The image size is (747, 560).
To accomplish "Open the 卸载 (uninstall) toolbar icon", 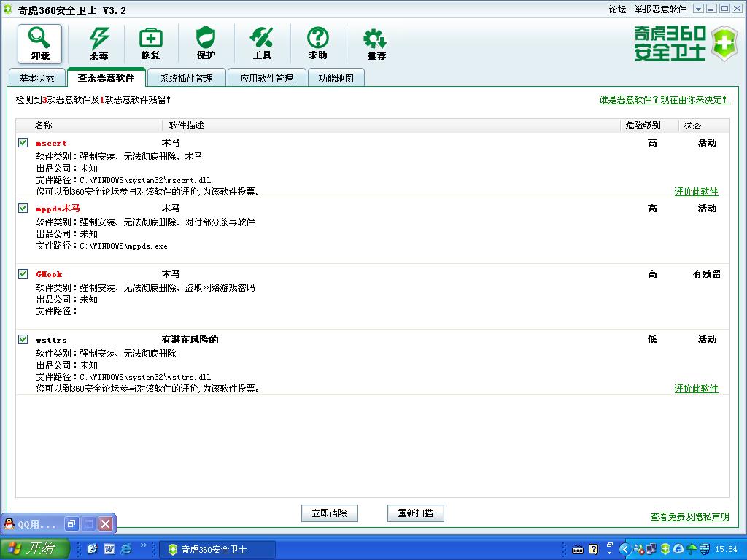I will [40, 44].
